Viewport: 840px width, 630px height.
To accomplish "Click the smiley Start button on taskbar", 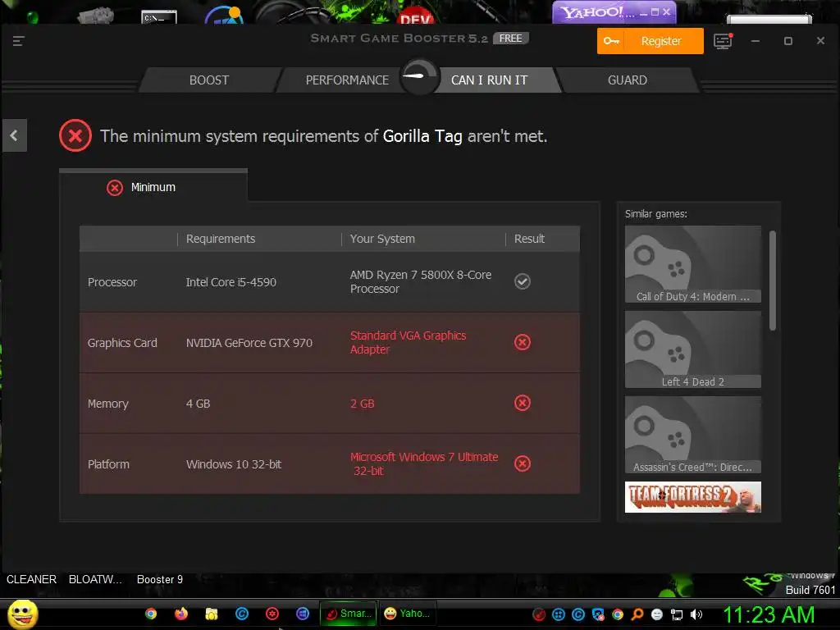I will [22, 614].
